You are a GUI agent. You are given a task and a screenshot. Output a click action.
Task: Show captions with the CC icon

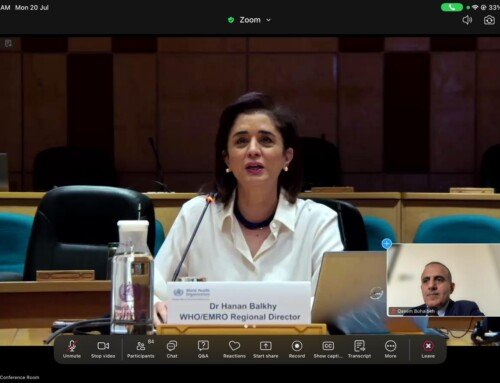328,349
